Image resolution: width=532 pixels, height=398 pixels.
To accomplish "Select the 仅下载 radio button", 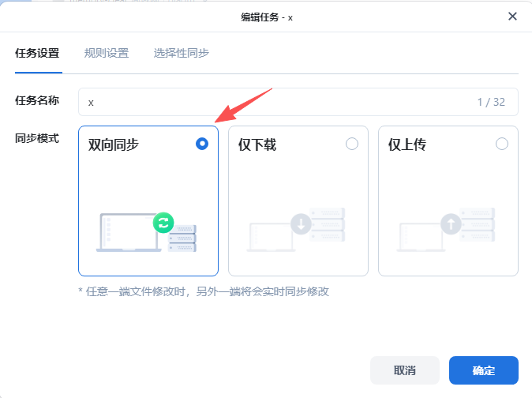I will tap(352, 144).
